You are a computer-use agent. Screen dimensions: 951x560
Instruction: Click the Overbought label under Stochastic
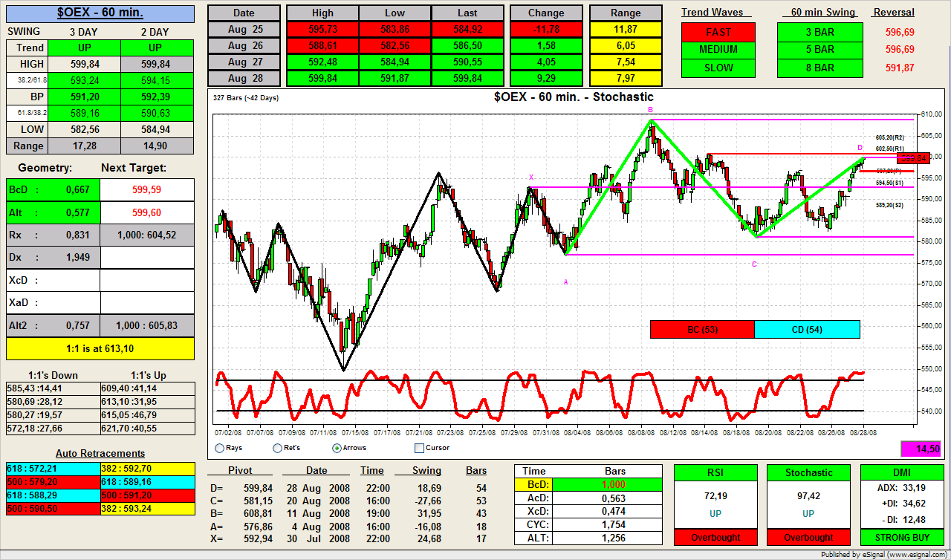808,537
